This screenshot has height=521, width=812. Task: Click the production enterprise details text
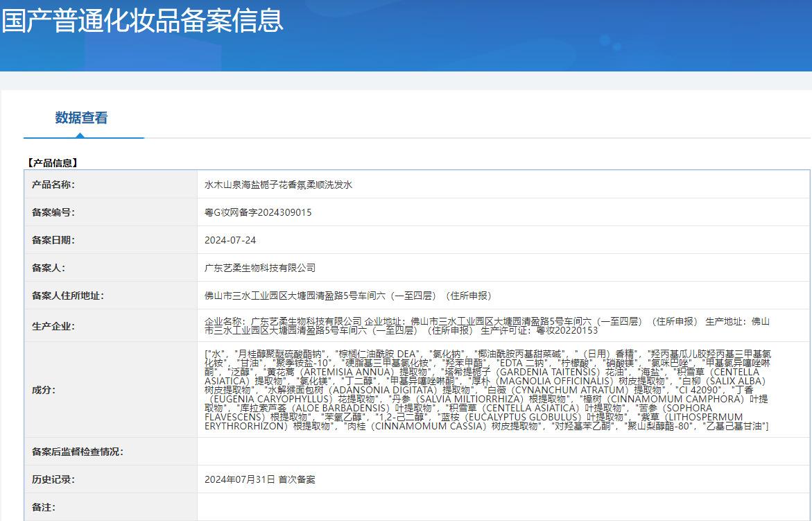click(x=487, y=326)
